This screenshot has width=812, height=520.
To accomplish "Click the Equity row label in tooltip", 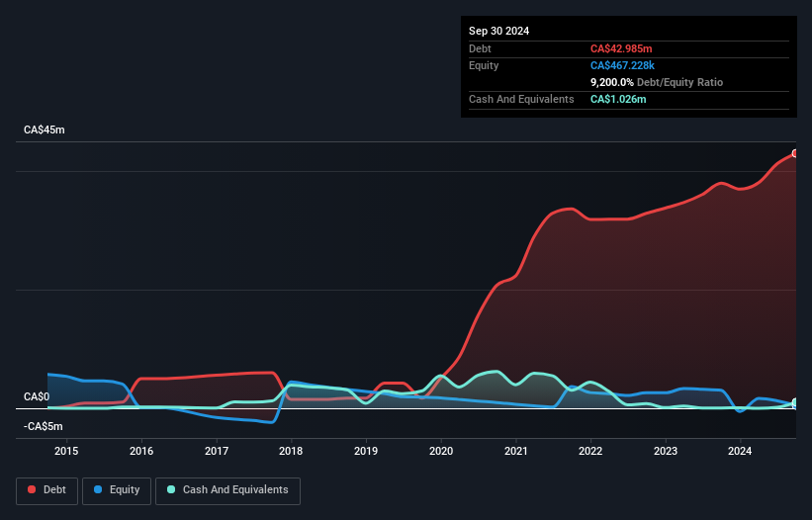I will coord(484,65).
